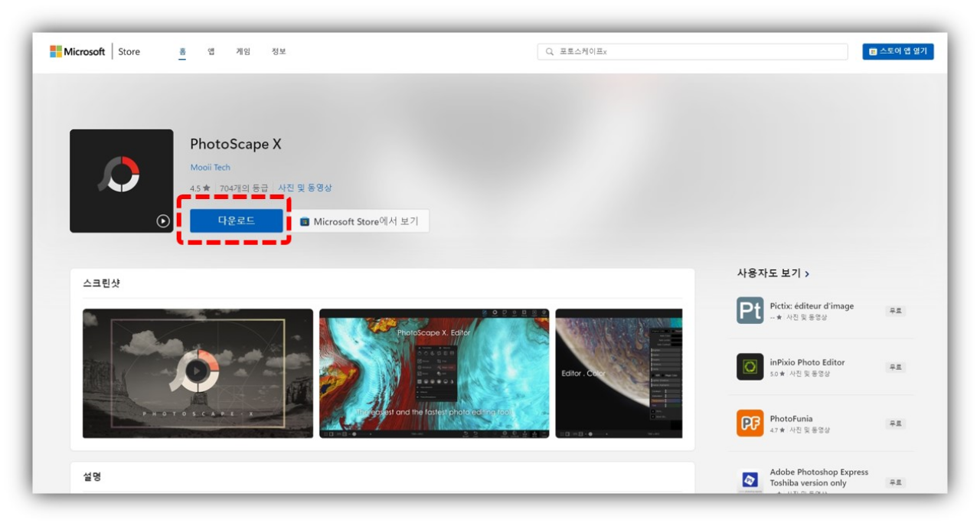Click the 4.5 star rating
The image size is (980, 526).
click(200, 188)
